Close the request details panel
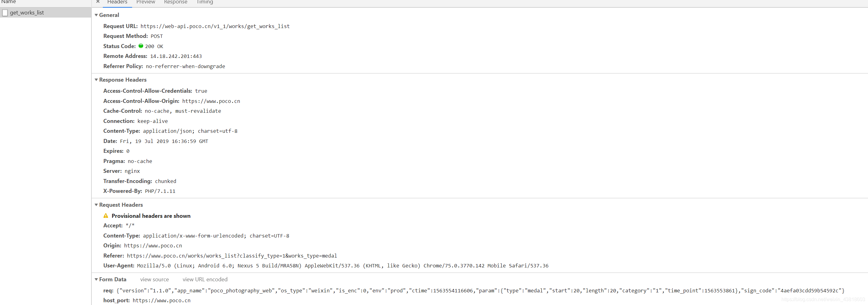This screenshot has width=868, height=305. click(x=98, y=2)
